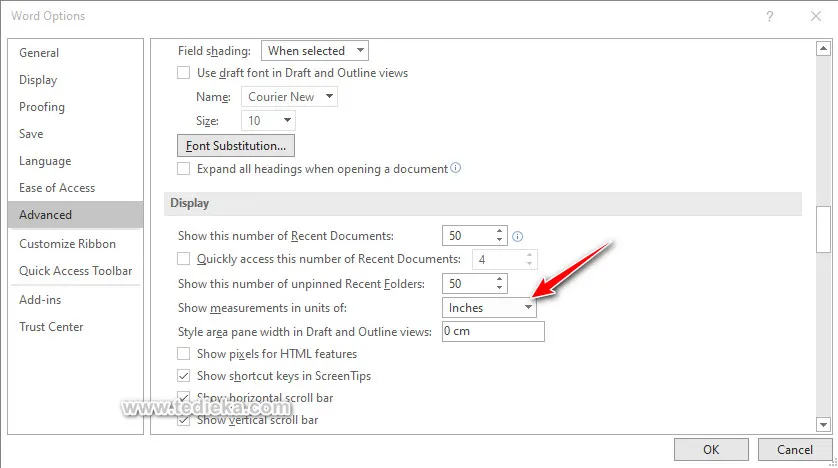Enable Use draft font checkbox
This screenshot has height=468, width=838.
click(183, 73)
